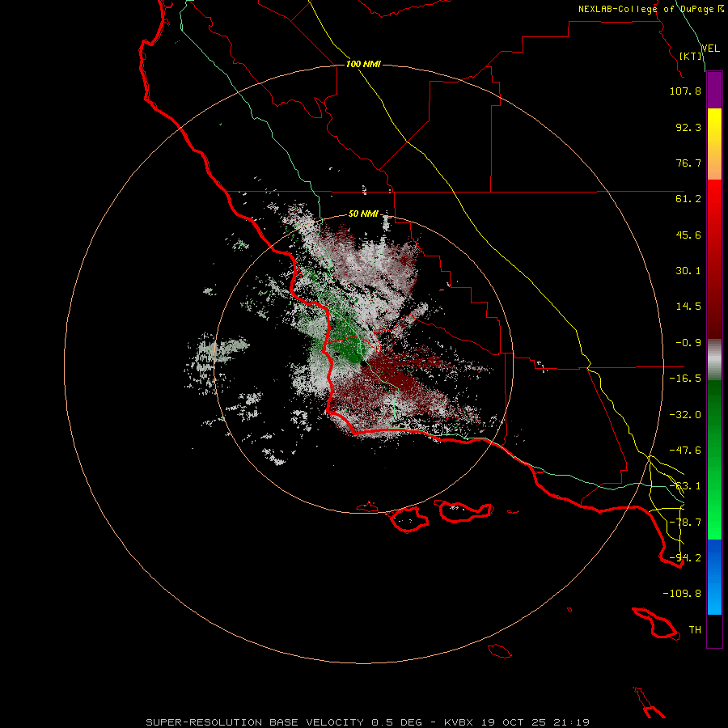Click the -47.6 velocity scale value
This screenshot has width=728, height=728.
click(685, 451)
